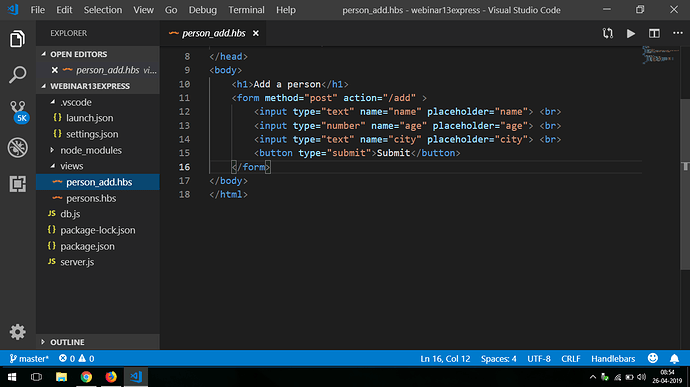Viewport: 690px width, 387px height.
Task: Collapse the OPEN EDITORS section
Action: (44, 54)
